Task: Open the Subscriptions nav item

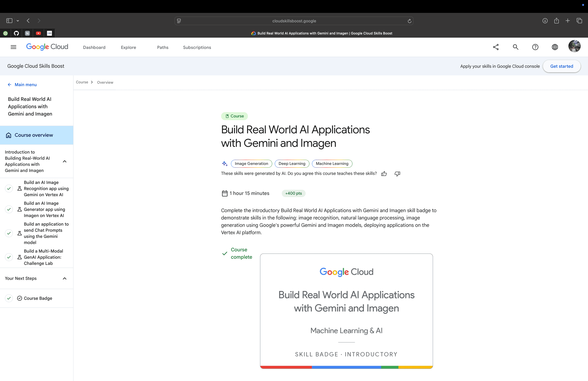Action: tap(197, 48)
